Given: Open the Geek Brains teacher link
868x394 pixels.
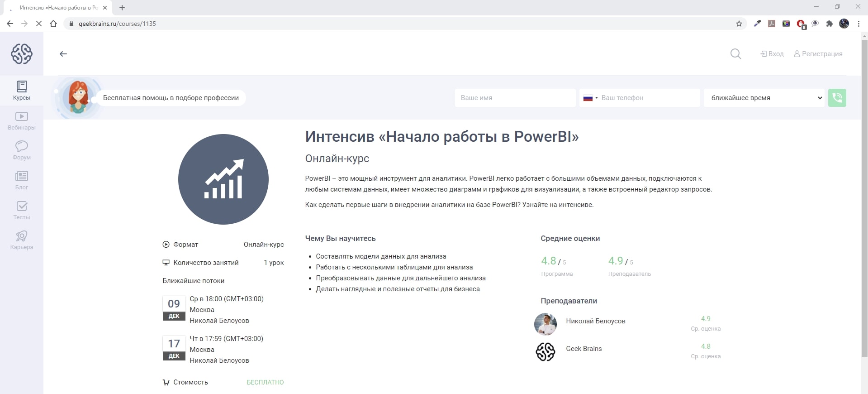Looking at the screenshot, I should pos(584,349).
